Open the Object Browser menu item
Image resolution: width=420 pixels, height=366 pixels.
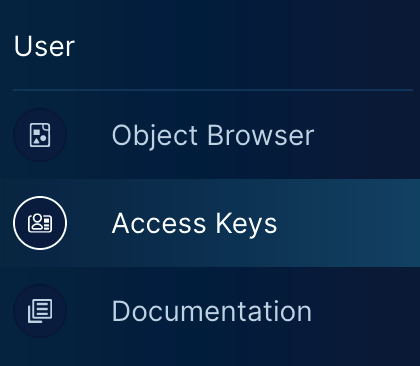tap(210, 135)
